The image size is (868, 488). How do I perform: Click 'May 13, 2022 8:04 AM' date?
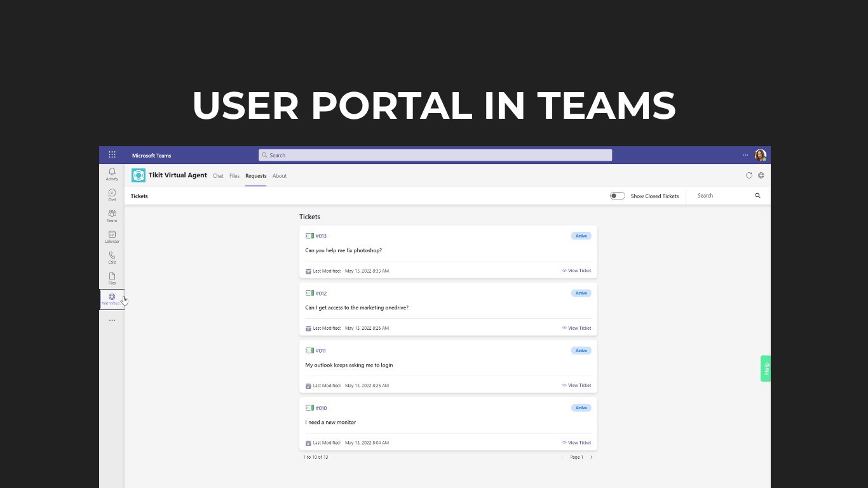pos(367,442)
